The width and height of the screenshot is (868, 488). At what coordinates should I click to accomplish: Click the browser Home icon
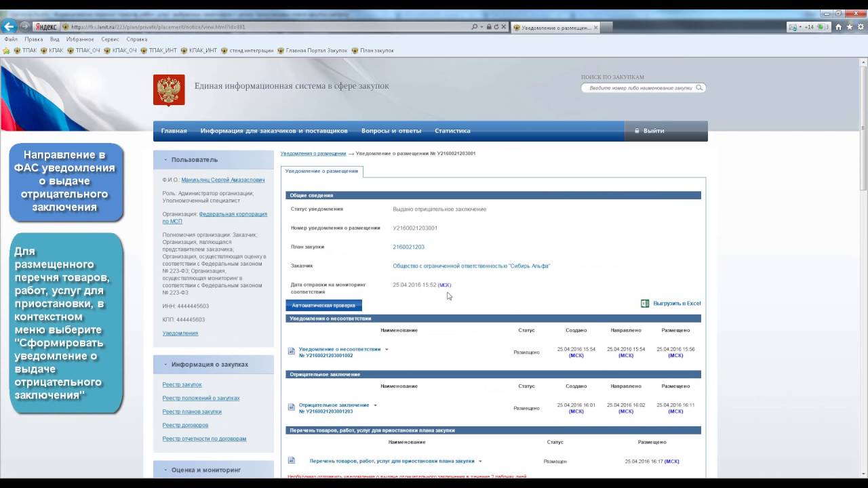839,27
